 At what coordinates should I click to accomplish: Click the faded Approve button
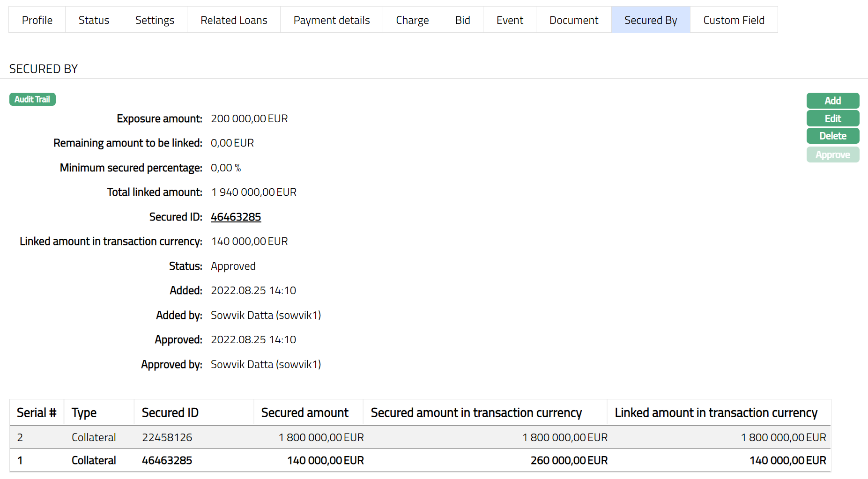pyautogui.click(x=832, y=155)
